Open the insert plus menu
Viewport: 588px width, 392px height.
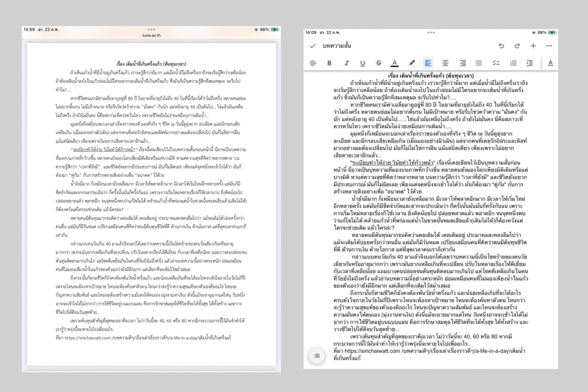[533, 46]
